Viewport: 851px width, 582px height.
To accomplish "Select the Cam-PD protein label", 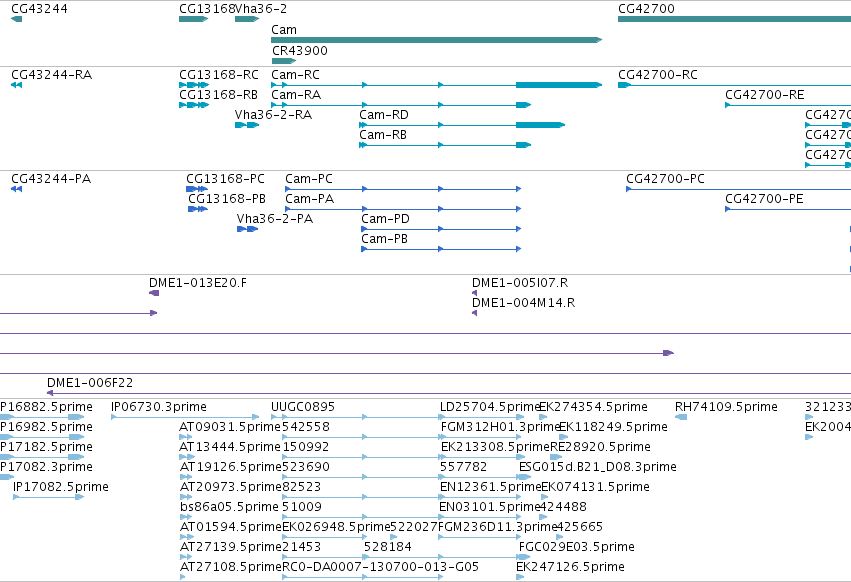I will [x=385, y=219].
